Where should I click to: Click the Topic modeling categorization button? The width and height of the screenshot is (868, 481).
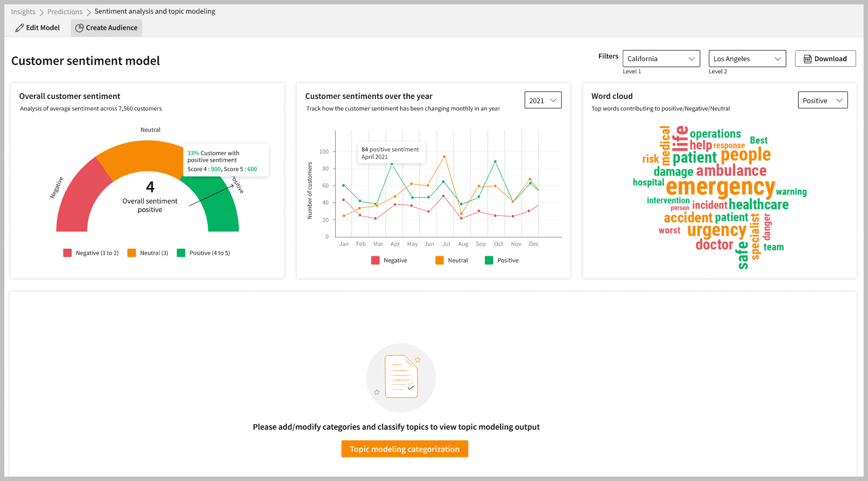pyautogui.click(x=404, y=449)
